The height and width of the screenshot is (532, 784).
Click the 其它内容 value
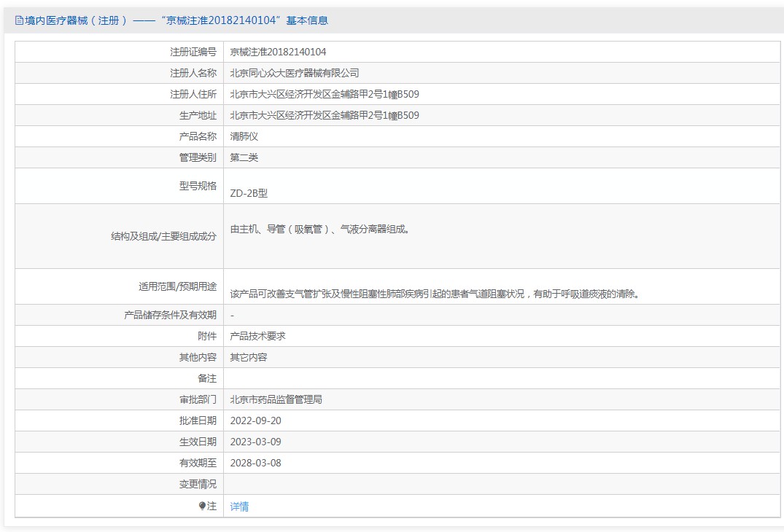click(249, 357)
